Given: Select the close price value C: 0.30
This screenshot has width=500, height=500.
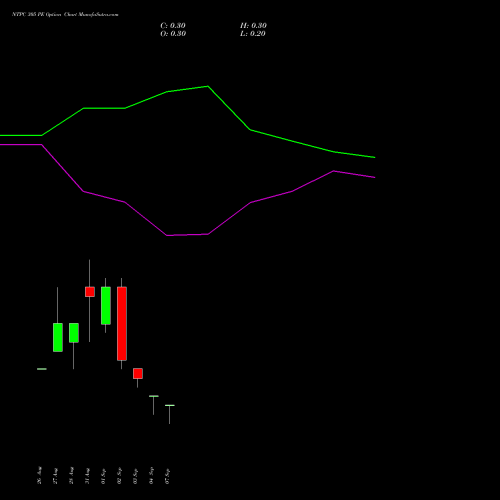Looking at the screenshot, I should tap(173, 26).
